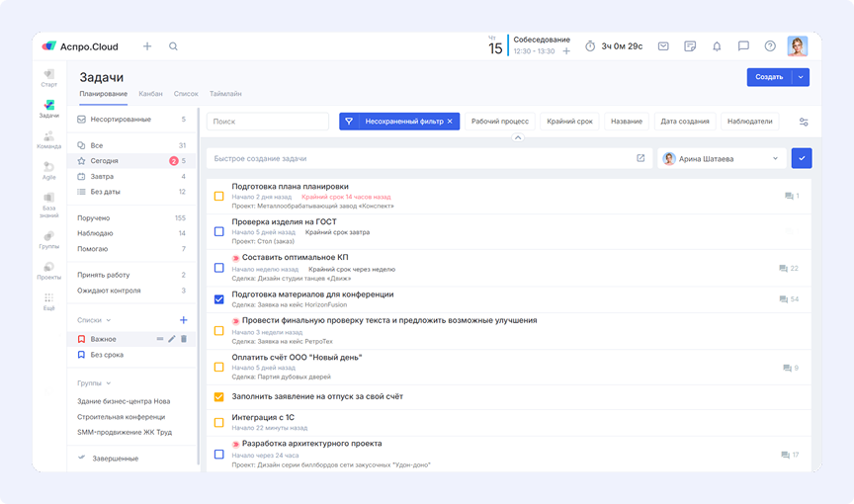Switch to the Таймлайн tab
The width and height of the screenshot is (854, 504).
tap(225, 94)
